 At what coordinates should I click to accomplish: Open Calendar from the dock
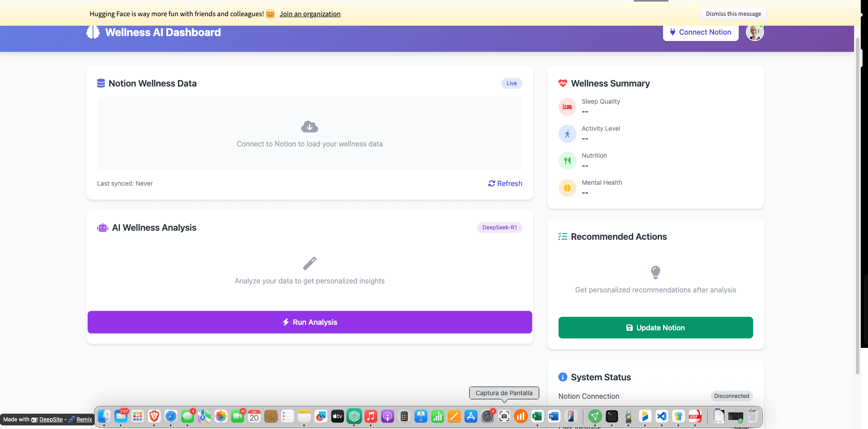[254, 416]
